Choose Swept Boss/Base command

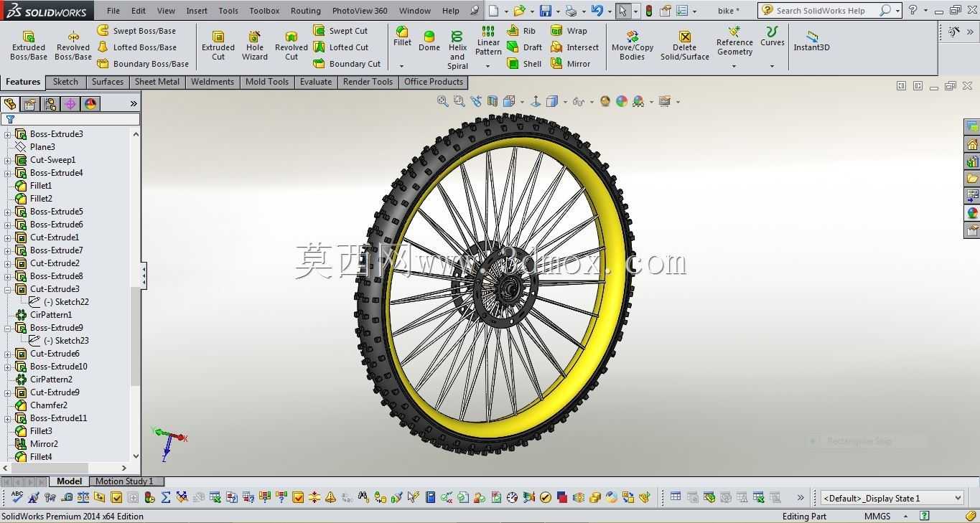click(x=136, y=31)
